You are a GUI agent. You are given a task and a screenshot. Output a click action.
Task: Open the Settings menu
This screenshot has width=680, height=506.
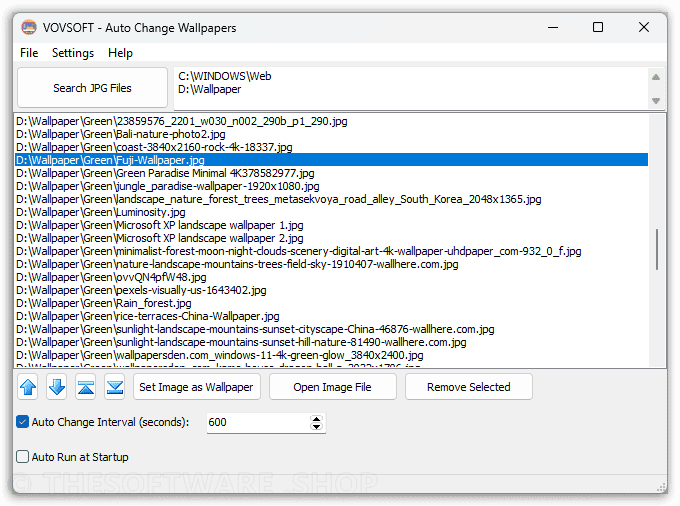pos(73,53)
